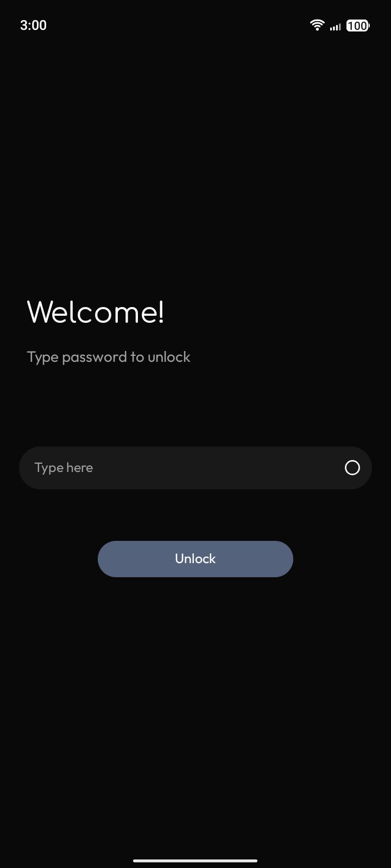This screenshot has height=868, width=391.
Task: Tap the empty area above Welcome heading
Action: [x=195, y=163]
